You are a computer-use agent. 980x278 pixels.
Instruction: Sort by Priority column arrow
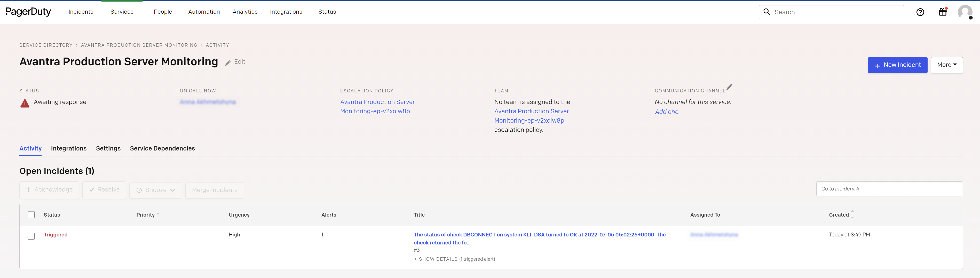tap(158, 214)
